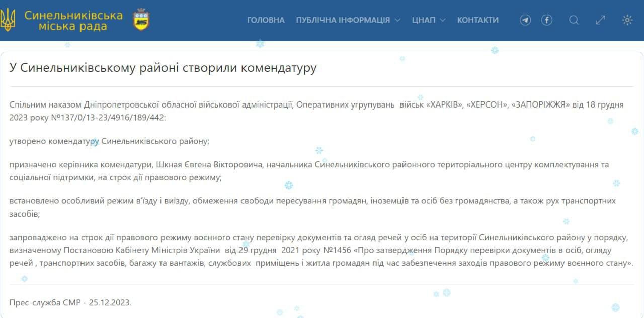Viewport: 644px width, 318px height.
Task: Select the ПУБЛІЧНА ІНФОРМАЦІЯ menu label
Action: tap(343, 20)
